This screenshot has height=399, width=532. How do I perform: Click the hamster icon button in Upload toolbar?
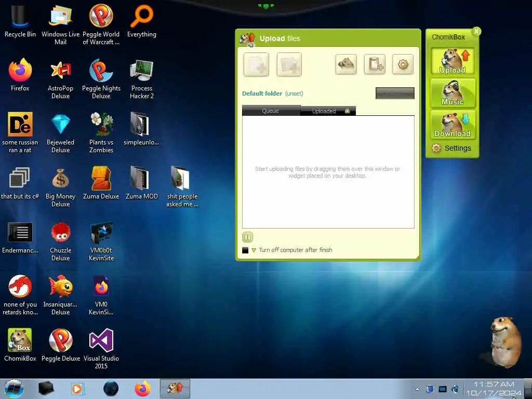point(346,64)
